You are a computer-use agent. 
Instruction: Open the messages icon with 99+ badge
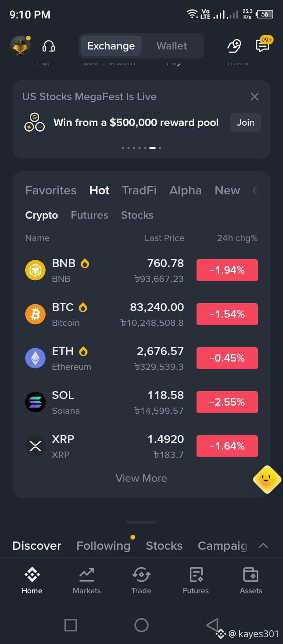(263, 44)
